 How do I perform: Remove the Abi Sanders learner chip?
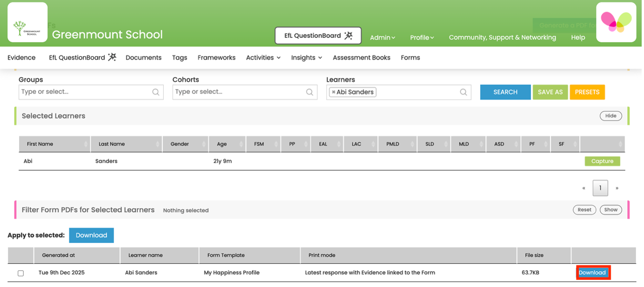point(335,92)
